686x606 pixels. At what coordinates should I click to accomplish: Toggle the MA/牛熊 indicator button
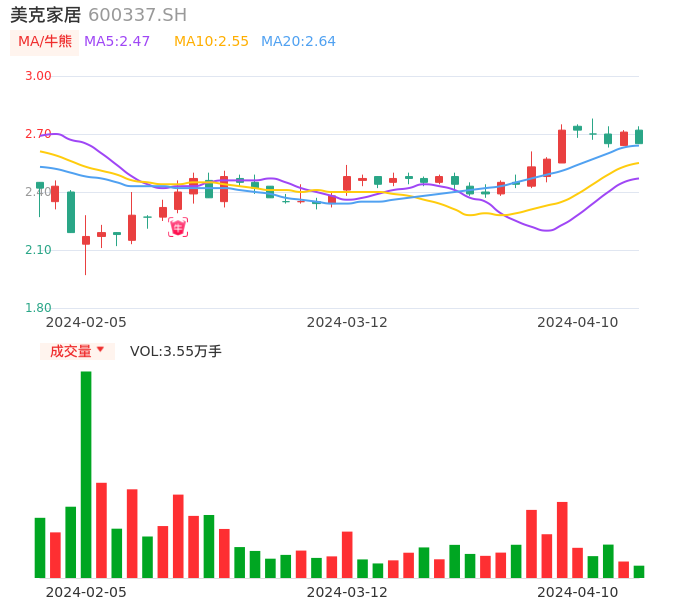click(x=45, y=41)
